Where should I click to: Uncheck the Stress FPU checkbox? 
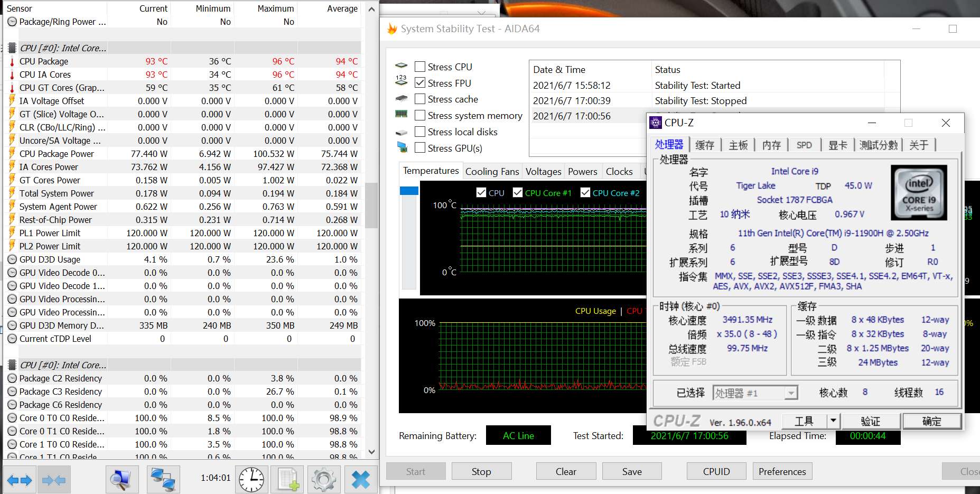click(x=420, y=83)
